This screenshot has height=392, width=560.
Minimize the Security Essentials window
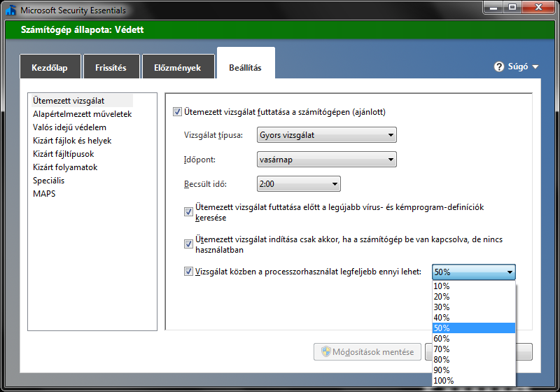click(494, 7)
